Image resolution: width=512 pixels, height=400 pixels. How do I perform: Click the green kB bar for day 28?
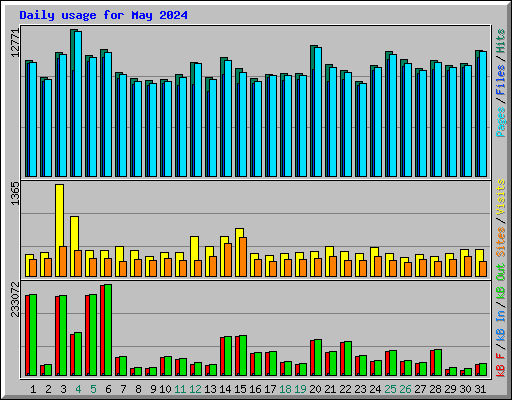438,362
